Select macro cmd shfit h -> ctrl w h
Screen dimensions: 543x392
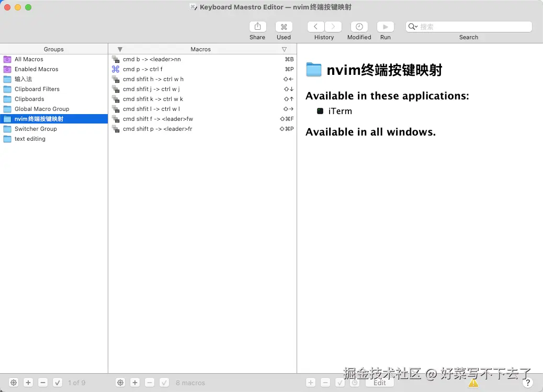[x=202, y=79]
